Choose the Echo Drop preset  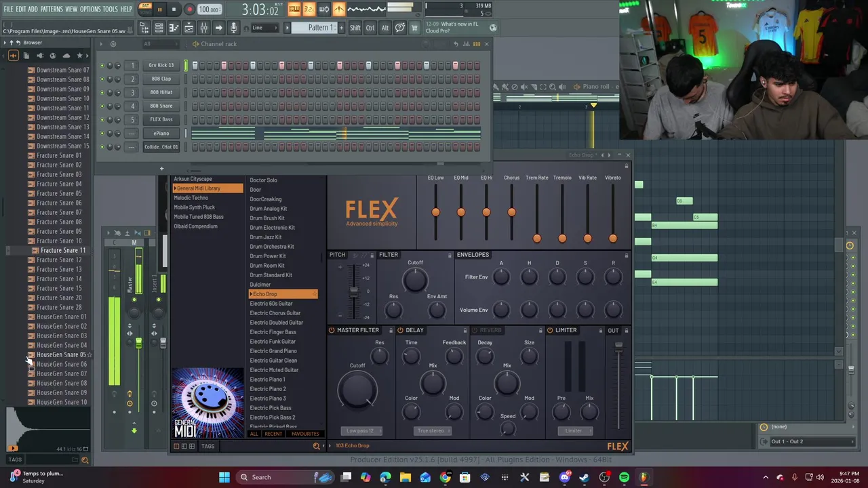point(283,294)
